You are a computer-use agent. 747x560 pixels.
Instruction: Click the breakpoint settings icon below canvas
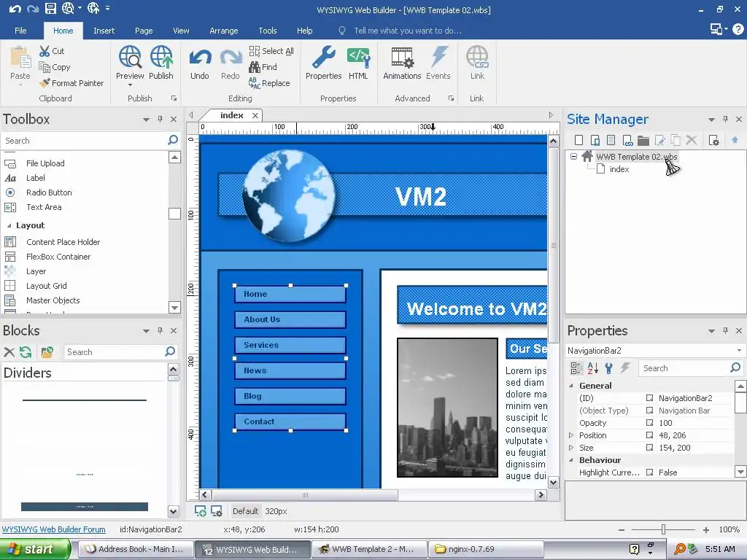click(217, 511)
